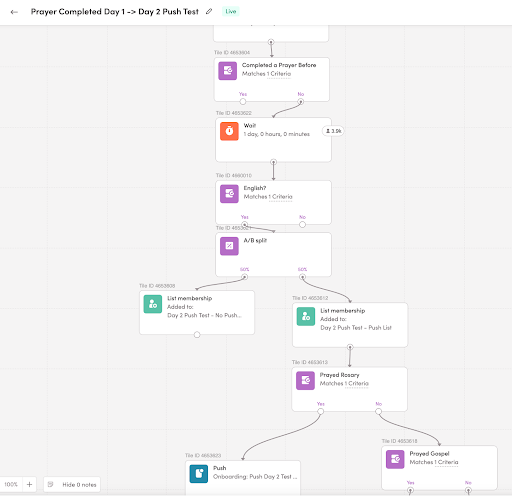512x498 pixels.
Task: Click the orange Wait timer icon
Action: click(x=229, y=131)
